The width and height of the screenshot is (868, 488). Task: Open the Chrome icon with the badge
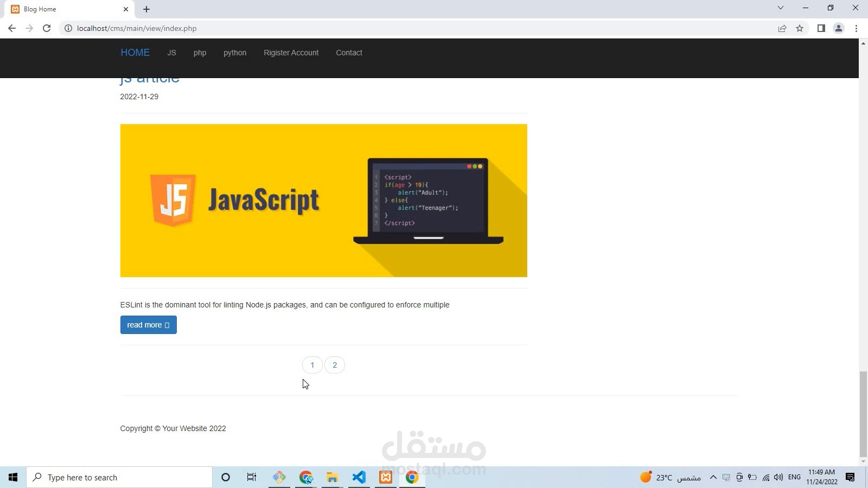tap(306, 477)
